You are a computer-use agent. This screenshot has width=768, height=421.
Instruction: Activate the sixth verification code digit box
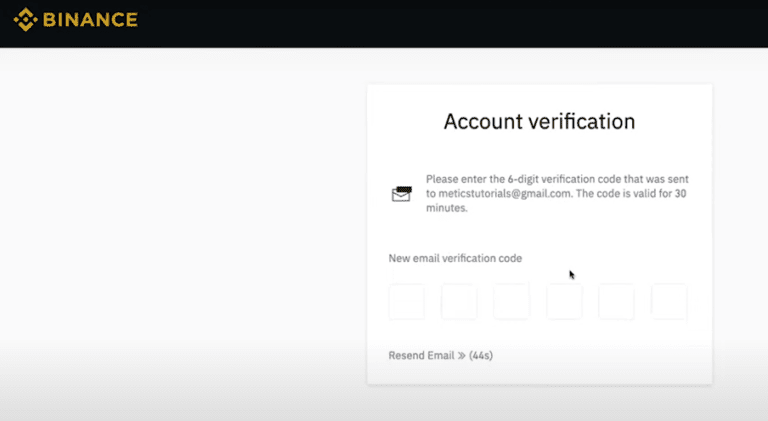click(669, 302)
